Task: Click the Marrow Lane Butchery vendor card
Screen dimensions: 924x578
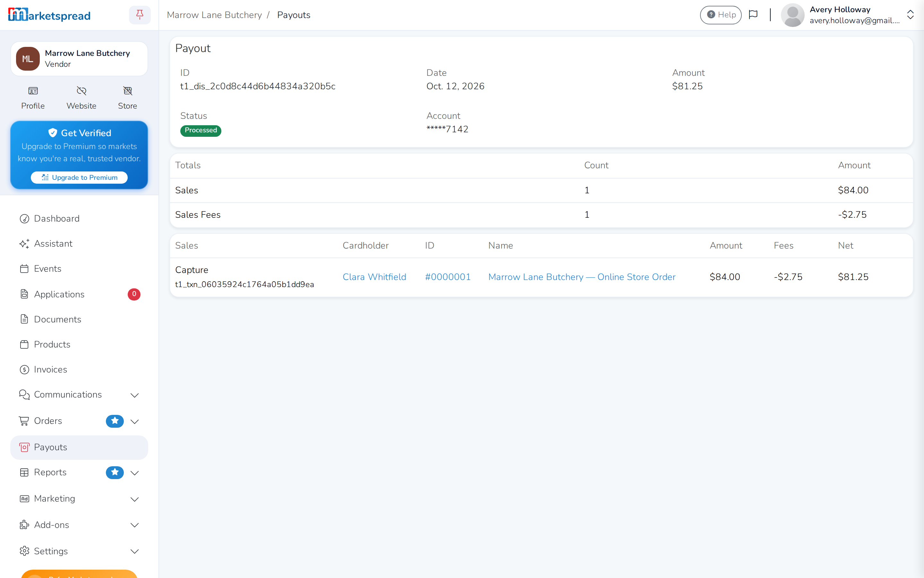Action: click(79, 58)
